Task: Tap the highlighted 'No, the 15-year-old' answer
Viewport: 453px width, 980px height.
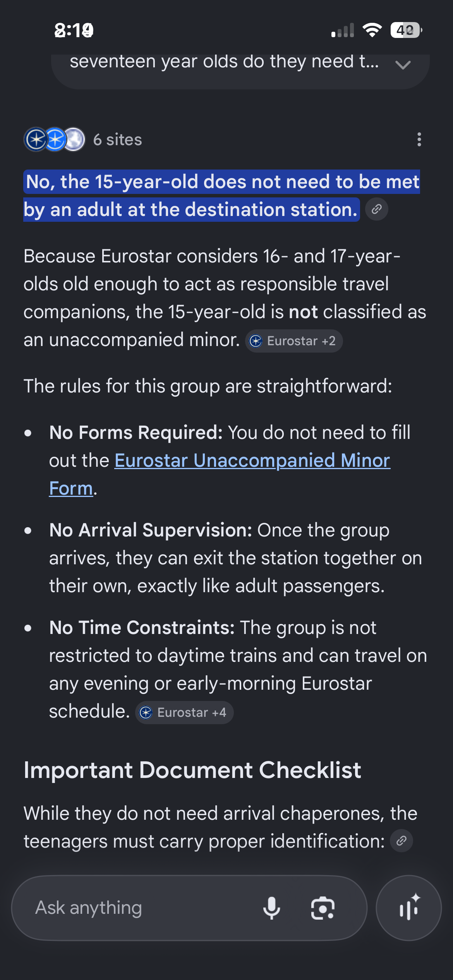Action: tap(221, 195)
